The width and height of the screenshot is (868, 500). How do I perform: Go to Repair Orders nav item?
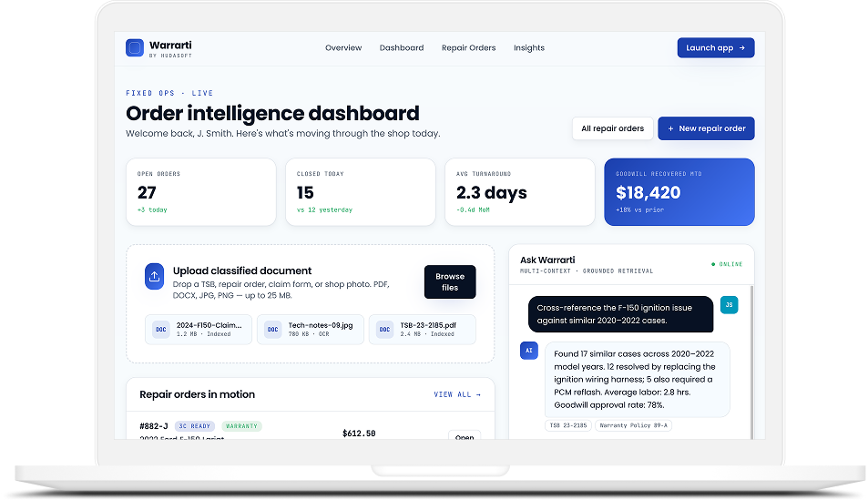[468, 47]
